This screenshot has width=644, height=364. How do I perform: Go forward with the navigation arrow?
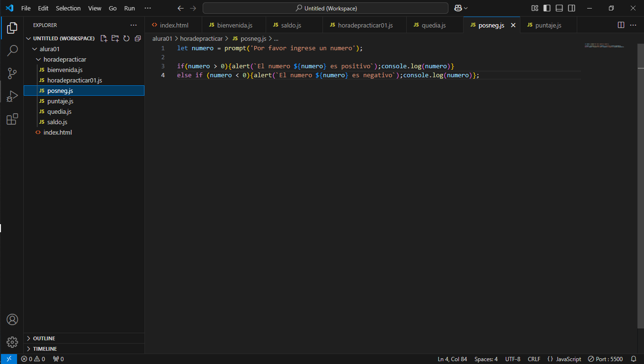(x=193, y=8)
